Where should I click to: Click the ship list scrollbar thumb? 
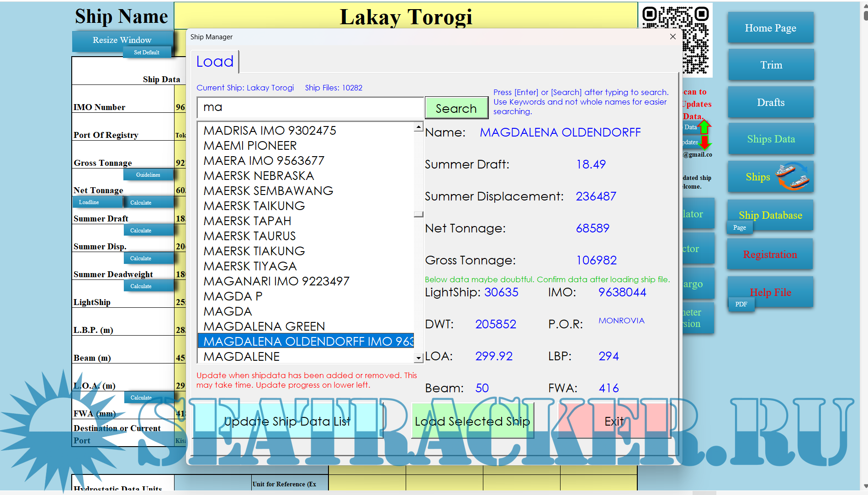pyautogui.click(x=418, y=214)
